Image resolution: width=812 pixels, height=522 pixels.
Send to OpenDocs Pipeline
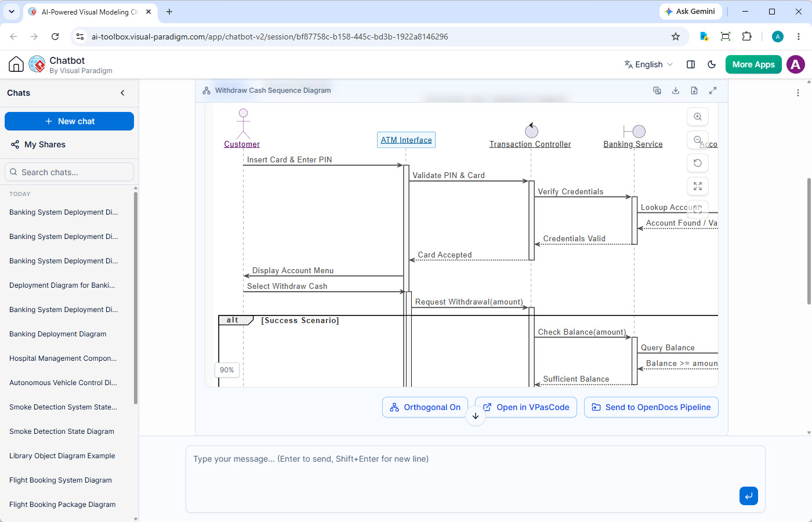coord(651,407)
